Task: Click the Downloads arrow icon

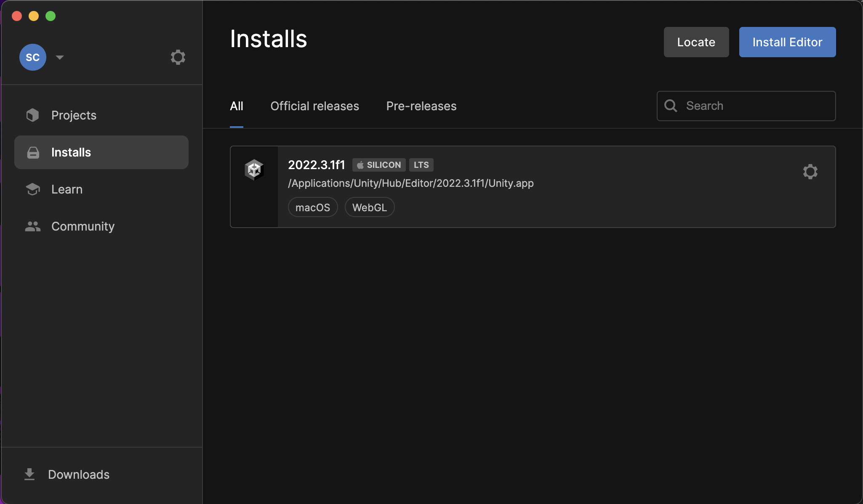Action: click(x=29, y=474)
